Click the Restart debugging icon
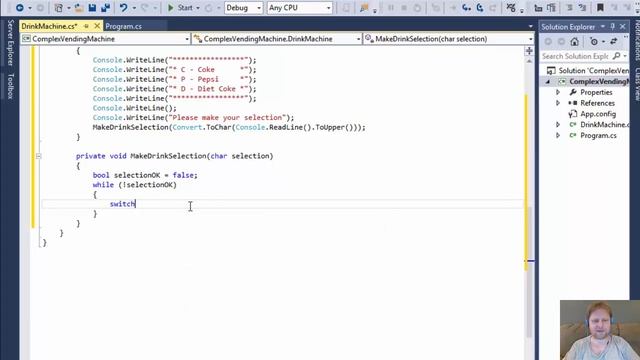The width and height of the screenshot is (640, 360). [x=417, y=8]
